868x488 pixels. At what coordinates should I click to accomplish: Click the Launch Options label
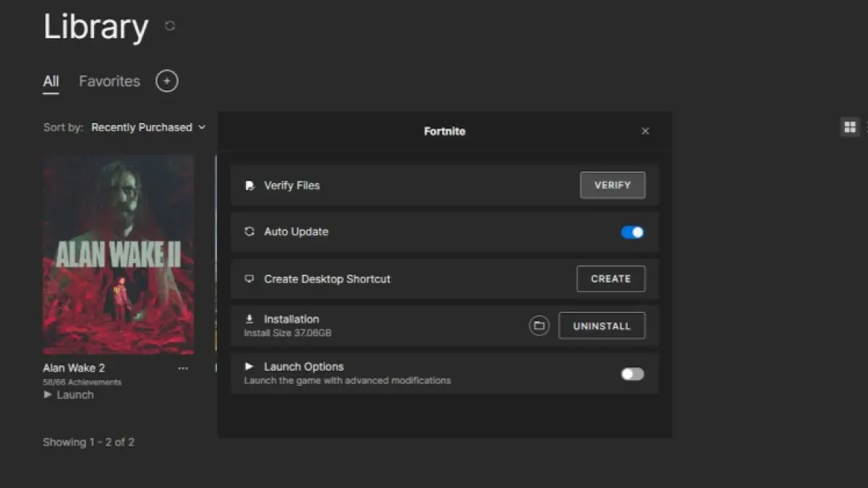[x=304, y=367]
